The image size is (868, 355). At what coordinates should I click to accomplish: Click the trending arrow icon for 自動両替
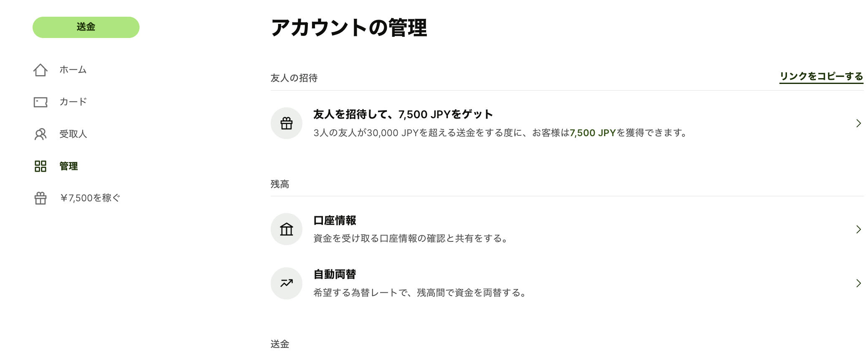click(287, 283)
